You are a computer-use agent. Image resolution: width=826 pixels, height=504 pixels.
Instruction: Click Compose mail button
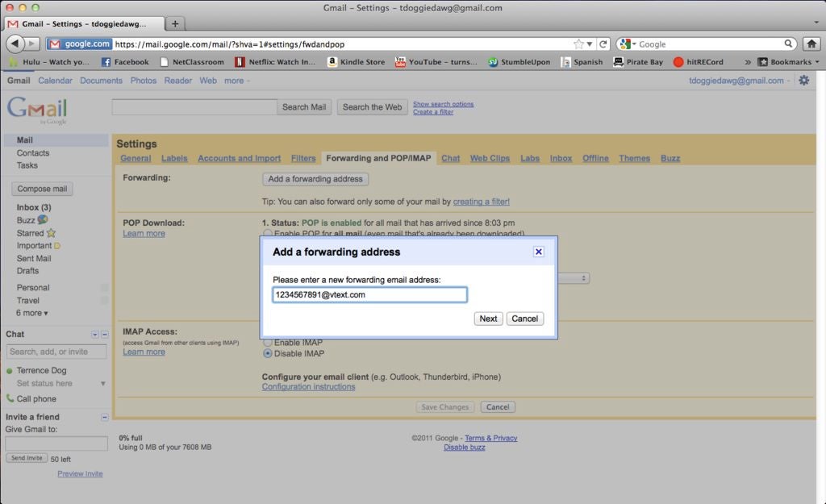42,189
